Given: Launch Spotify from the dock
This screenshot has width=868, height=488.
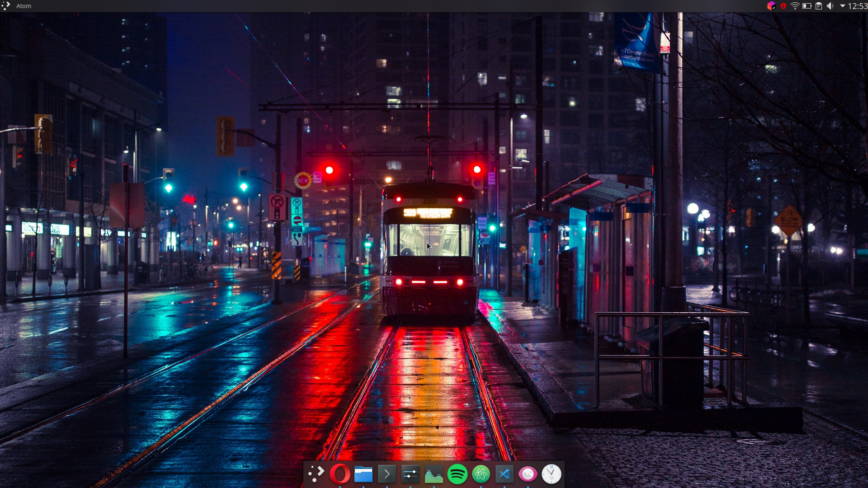Looking at the screenshot, I should 457,474.
